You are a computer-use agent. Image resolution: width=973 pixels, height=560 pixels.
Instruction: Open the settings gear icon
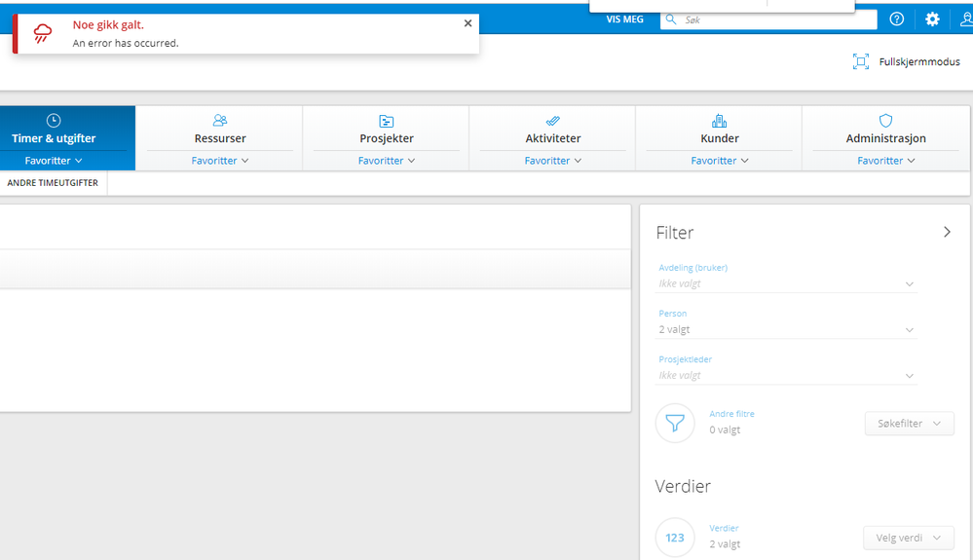click(932, 19)
